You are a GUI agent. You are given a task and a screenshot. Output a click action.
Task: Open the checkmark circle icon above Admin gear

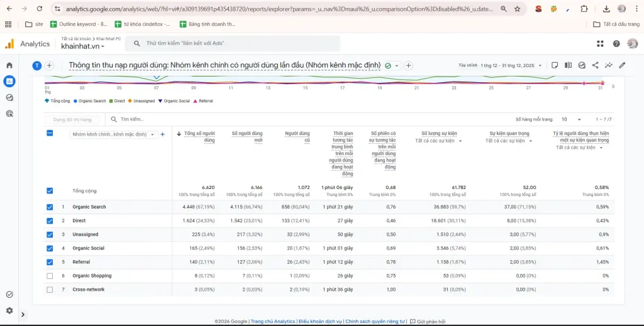tap(9, 295)
